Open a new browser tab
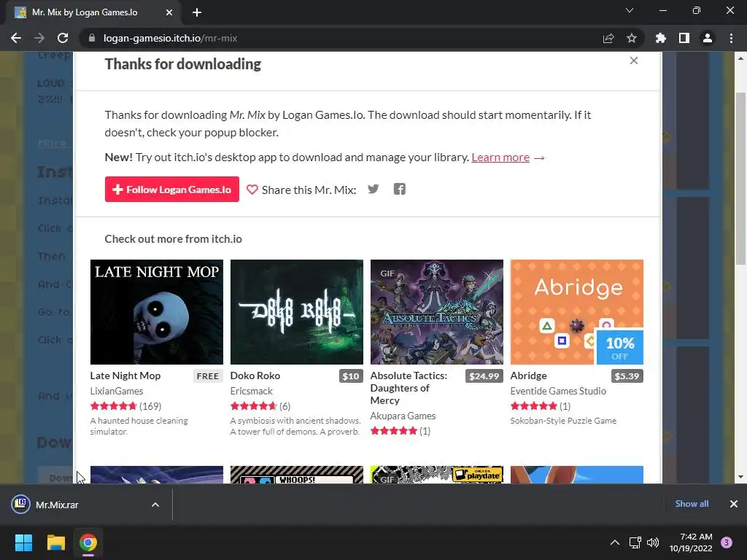 197,12
